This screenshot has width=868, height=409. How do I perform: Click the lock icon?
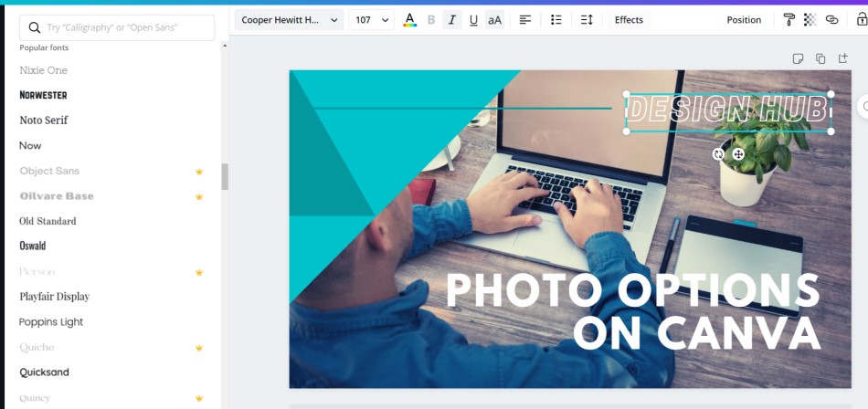click(862, 20)
